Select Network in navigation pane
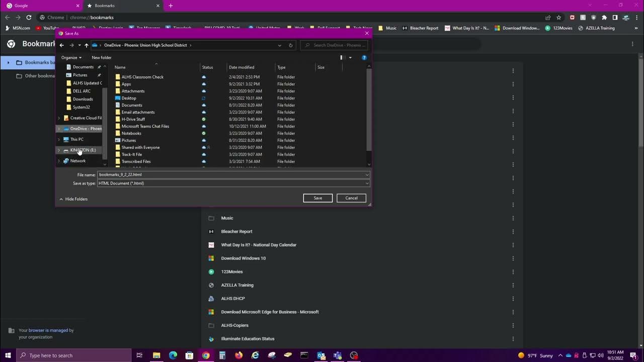The image size is (644, 362). coord(77,161)
